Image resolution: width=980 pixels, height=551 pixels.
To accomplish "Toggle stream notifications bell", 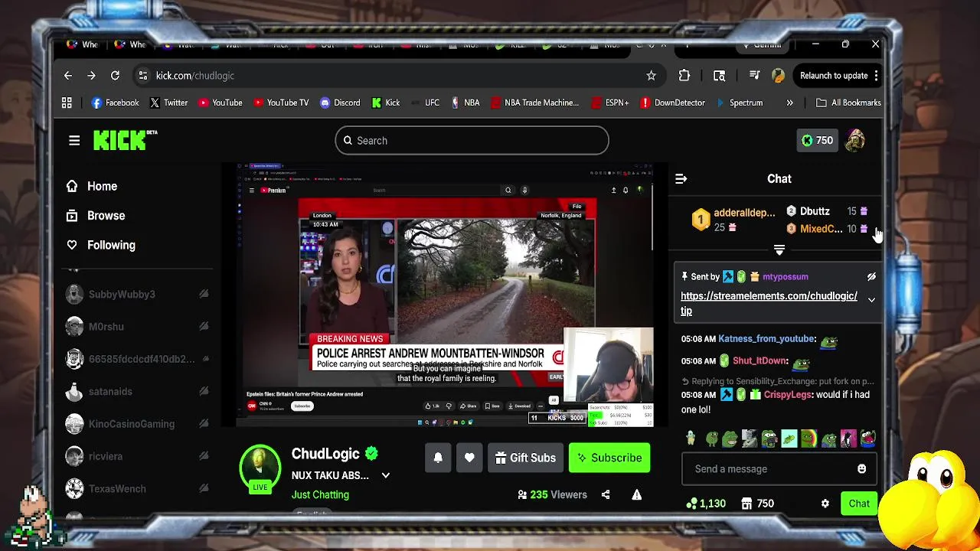I will 438,458.
